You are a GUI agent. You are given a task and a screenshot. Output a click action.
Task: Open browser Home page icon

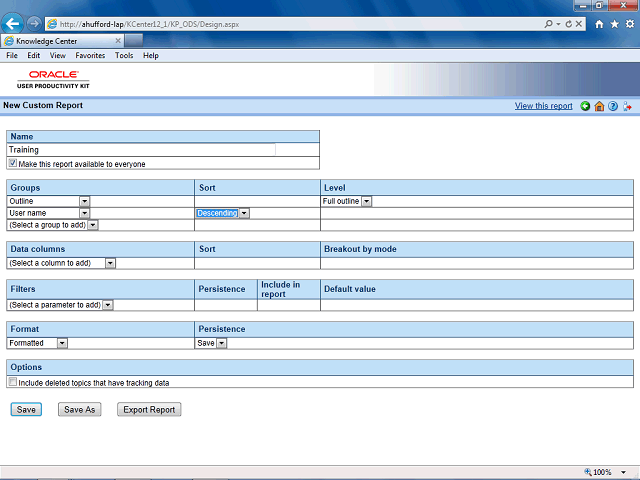(x=599, y=24)
